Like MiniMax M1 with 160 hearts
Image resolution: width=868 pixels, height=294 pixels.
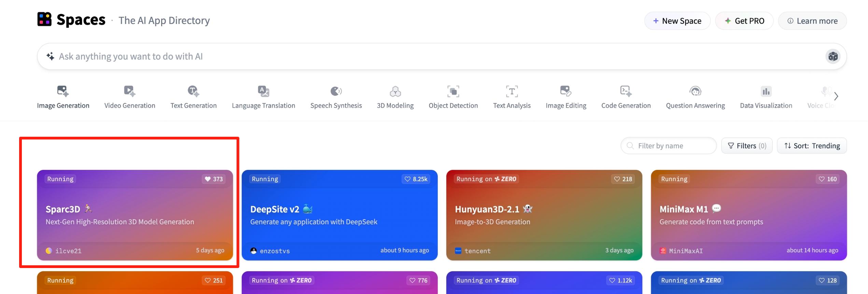tap(828, 179)
